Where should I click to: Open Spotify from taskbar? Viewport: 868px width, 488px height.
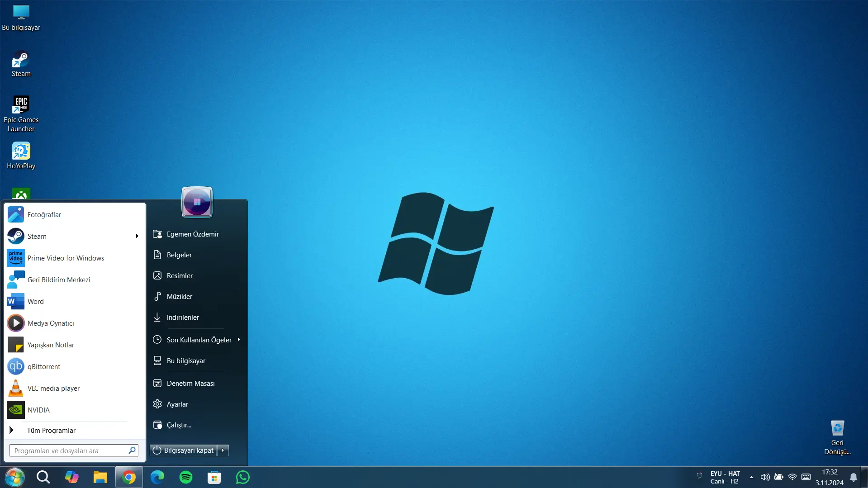click(186, 477)
